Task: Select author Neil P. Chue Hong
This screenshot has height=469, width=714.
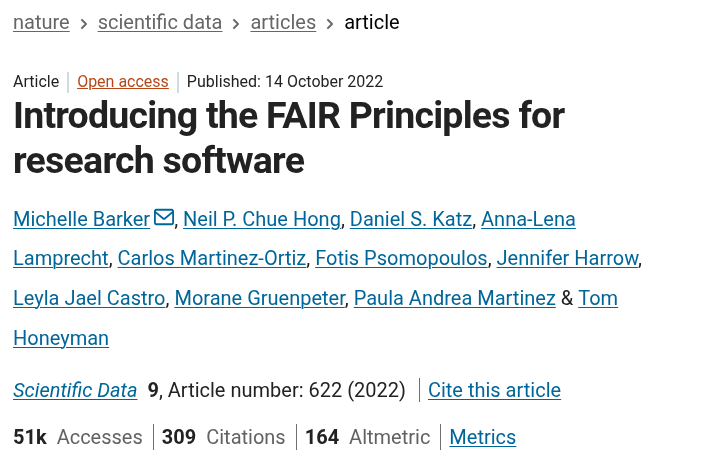Action: click(x=263, y=219)
